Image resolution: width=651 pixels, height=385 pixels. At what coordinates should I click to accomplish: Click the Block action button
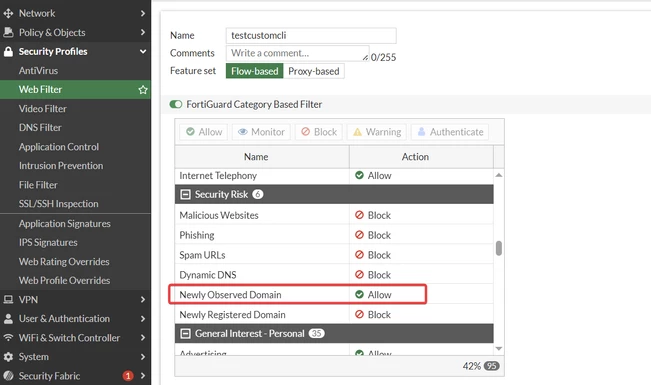tap(319, 132)
